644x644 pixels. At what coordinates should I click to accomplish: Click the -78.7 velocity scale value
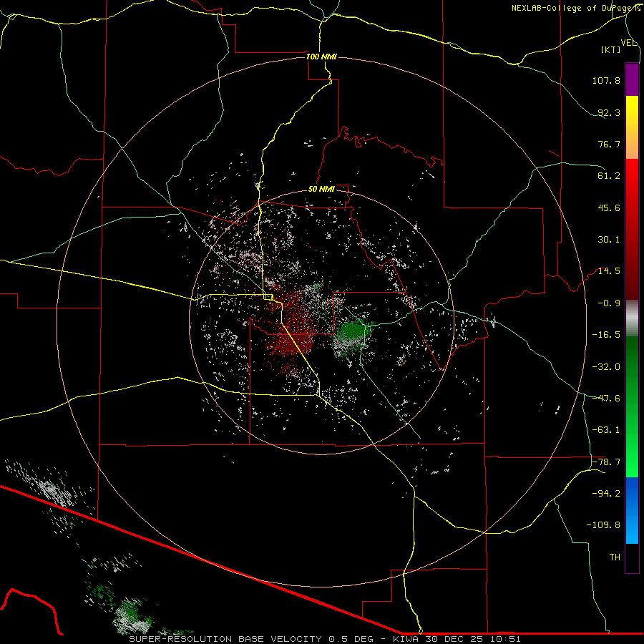pyautogui.click(x=606, y=462)
